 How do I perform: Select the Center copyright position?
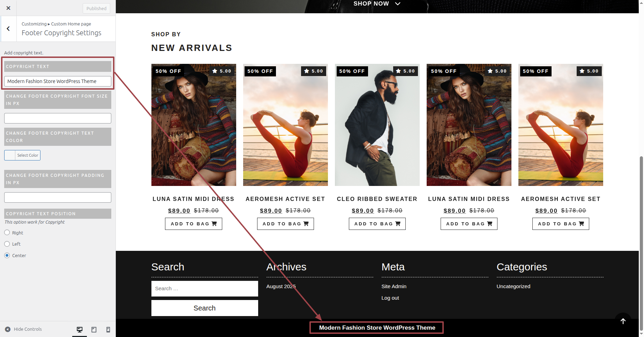[7, 255]
